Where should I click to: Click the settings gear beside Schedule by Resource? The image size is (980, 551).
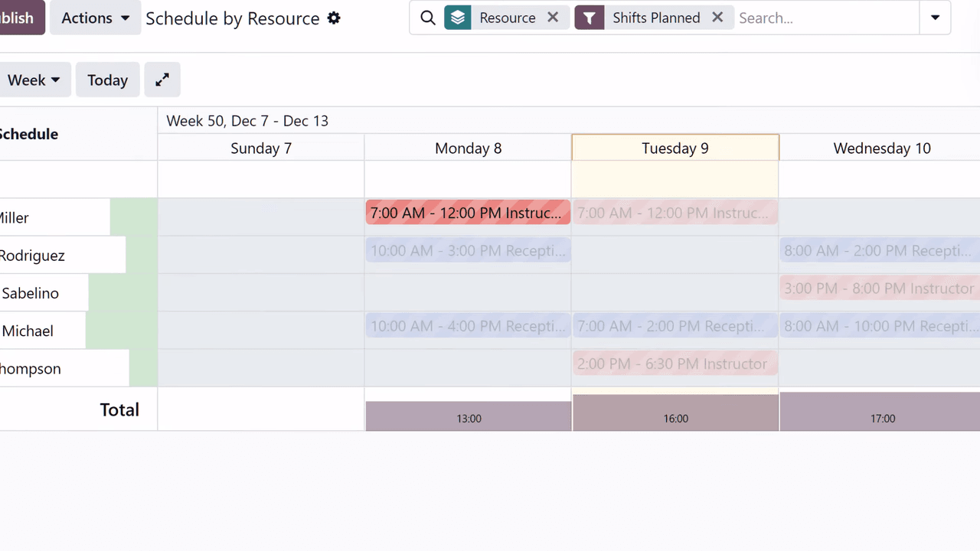click(x=334, y=18)
